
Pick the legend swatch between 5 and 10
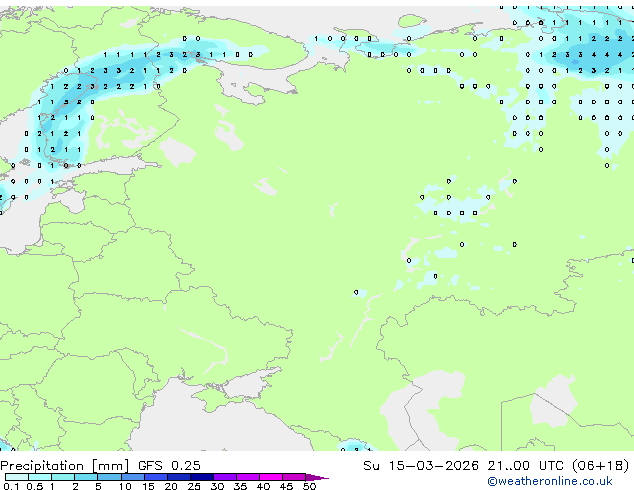(109, 477)
